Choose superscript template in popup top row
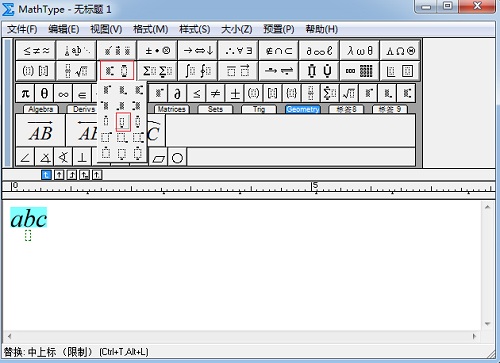Image resolution: width=500 pixels, height=363 pixels. coord(106,90)
